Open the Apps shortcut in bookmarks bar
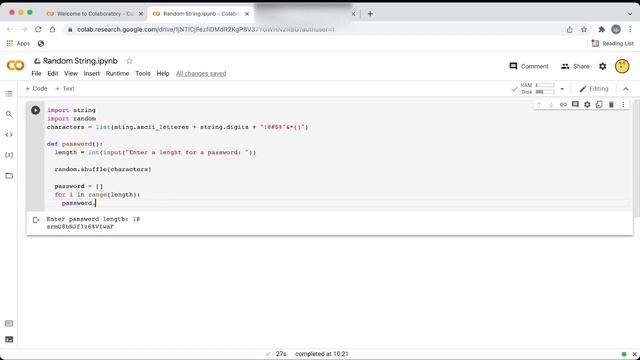640x360 pixels. click(18, 43)
